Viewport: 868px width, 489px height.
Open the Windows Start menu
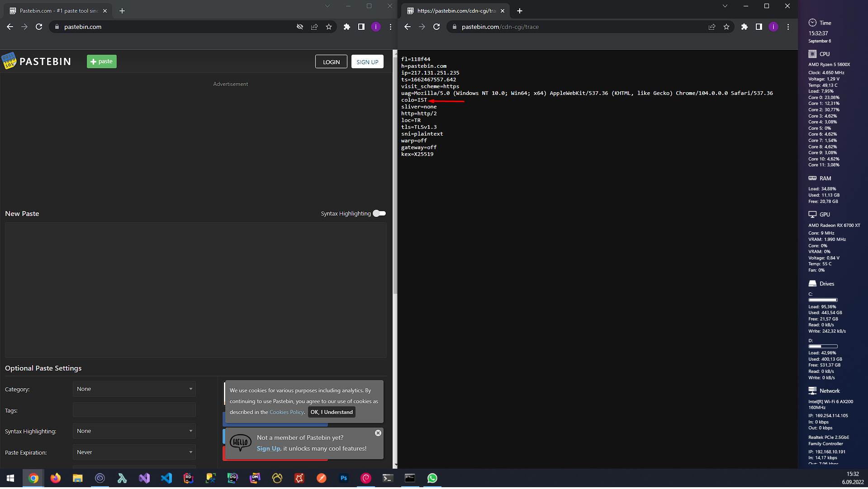tap(11, 478)
